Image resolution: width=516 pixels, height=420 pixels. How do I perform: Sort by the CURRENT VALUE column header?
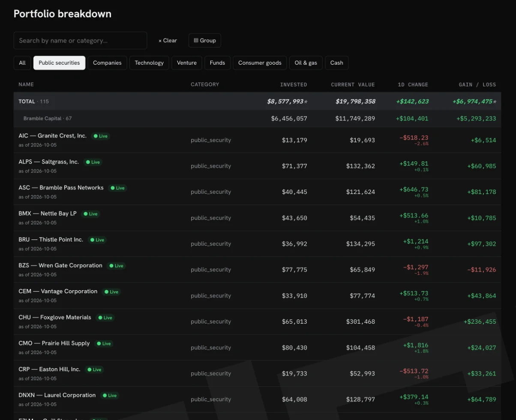[x=353, y=84]
